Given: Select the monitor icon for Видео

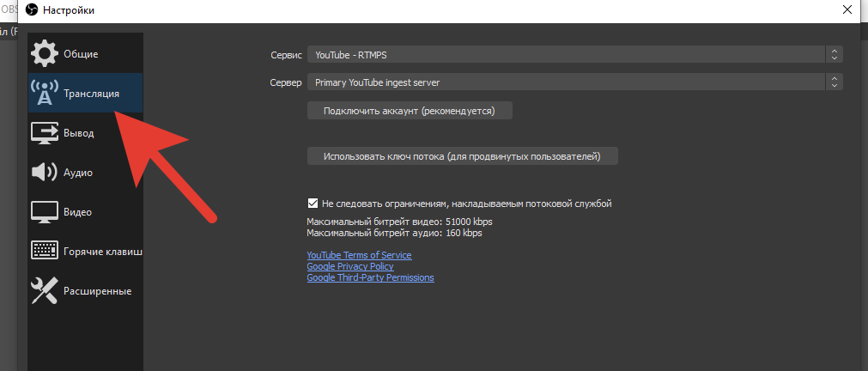Looking at the screenshot, I should tap(45, 212).
